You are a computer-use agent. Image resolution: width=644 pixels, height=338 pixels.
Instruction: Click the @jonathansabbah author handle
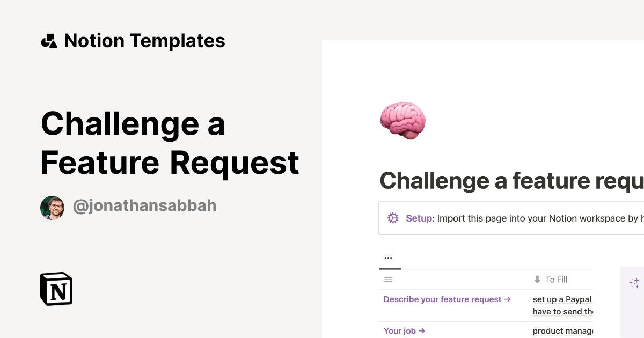144,205
